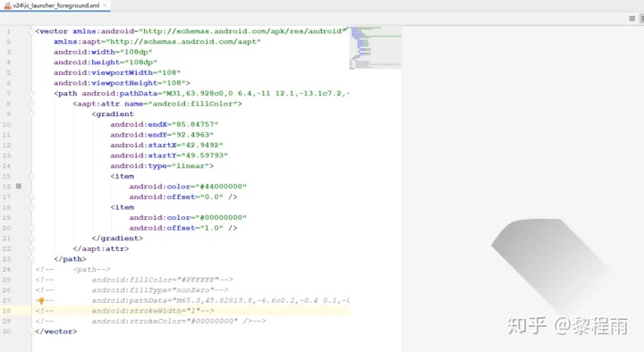Click the closing </gradient> tag text

117,239
